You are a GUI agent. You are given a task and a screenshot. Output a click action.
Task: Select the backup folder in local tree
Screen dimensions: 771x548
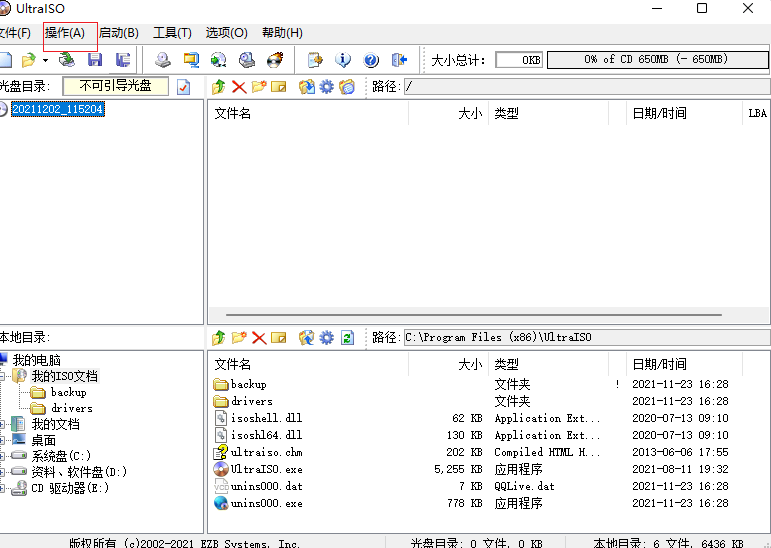point(68,392)
